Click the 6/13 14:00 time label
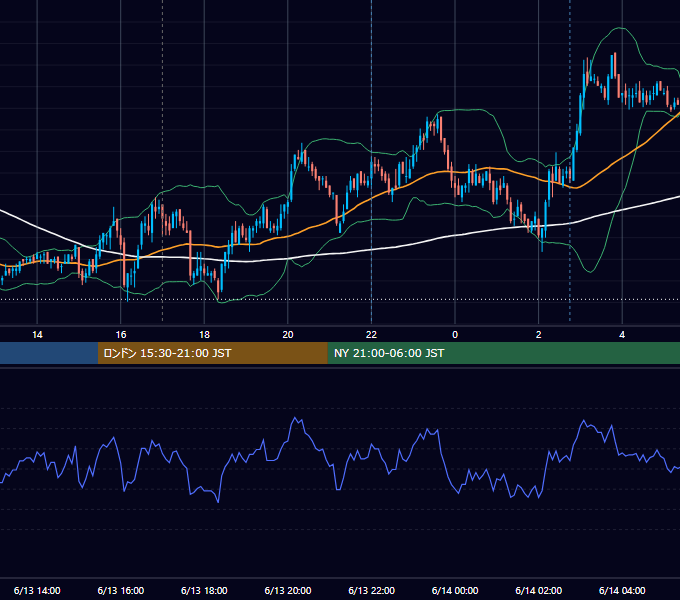Screen dimensions: 680x600 tap(37, 590)
